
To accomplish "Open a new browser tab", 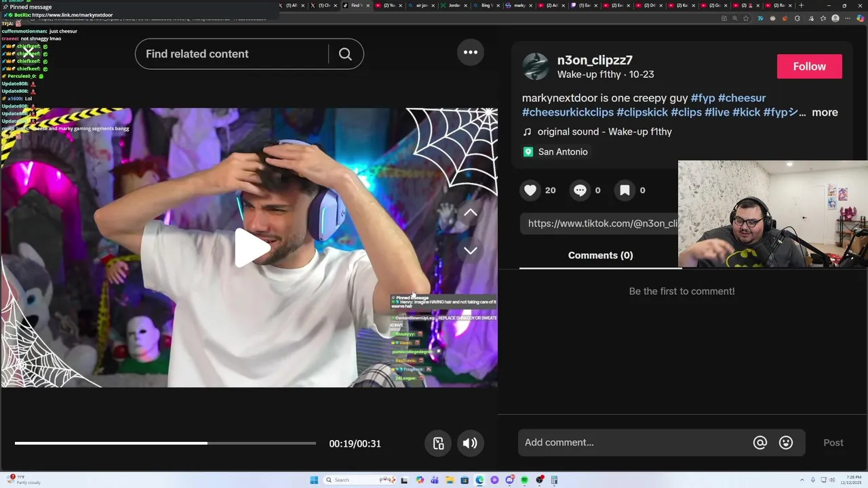I will tap(802, 5).
